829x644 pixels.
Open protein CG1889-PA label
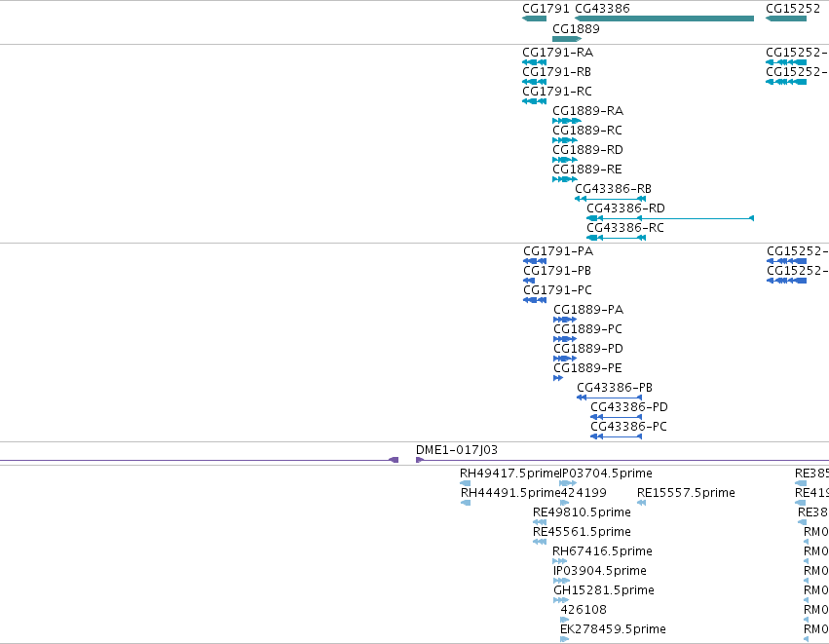pos(588,310)
